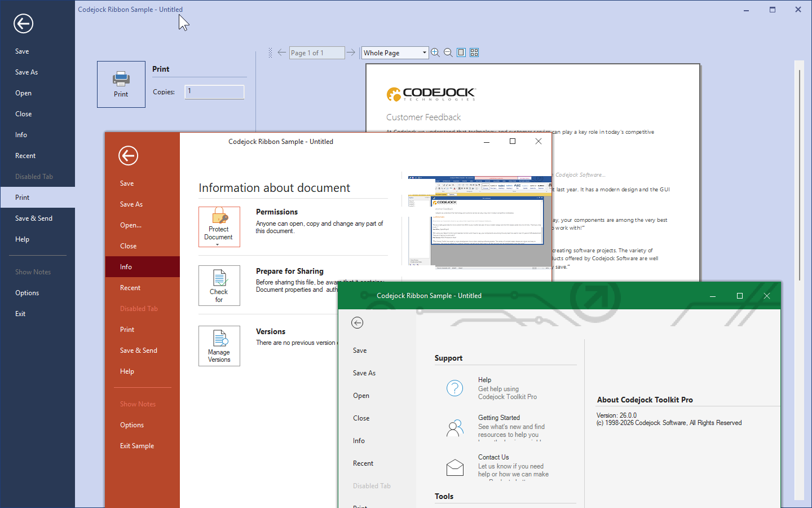Go to previous page in print preview
This screenshot has width=812, height=508.
pos(282,52)
